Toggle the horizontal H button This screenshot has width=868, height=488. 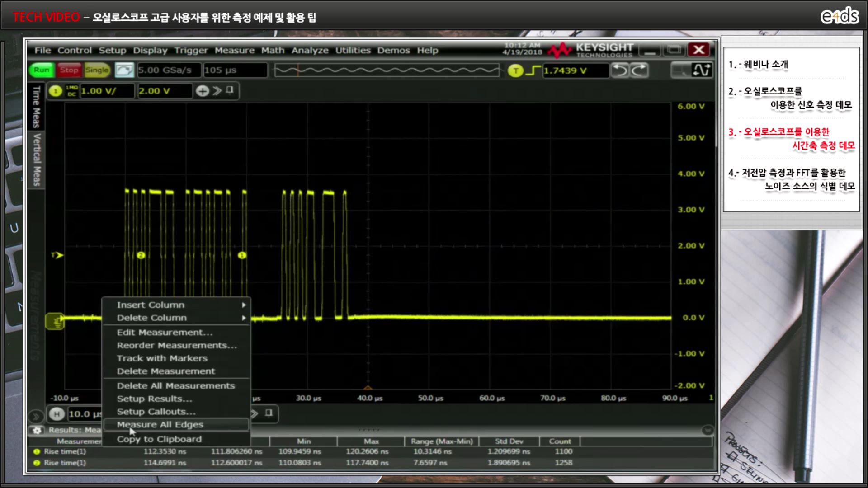pos(57,414)
